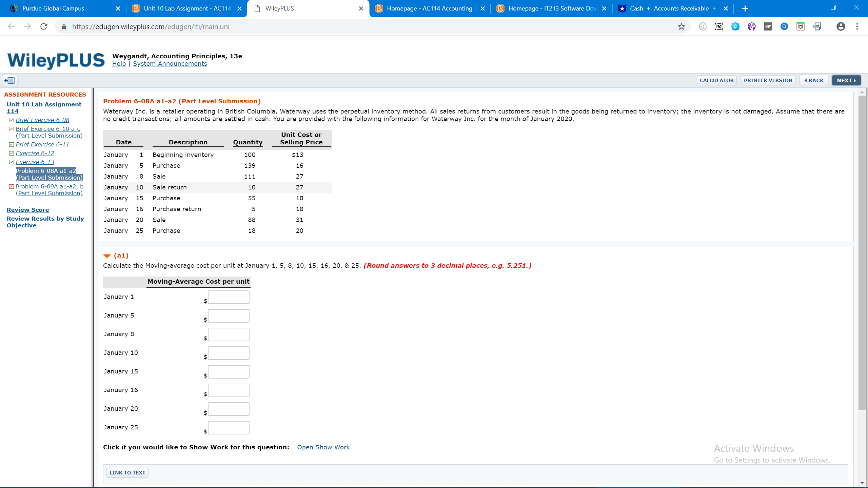868x488 pixels.
Task: Switch to Purdue Global Campus tab
Action: (x=53, y=8)
